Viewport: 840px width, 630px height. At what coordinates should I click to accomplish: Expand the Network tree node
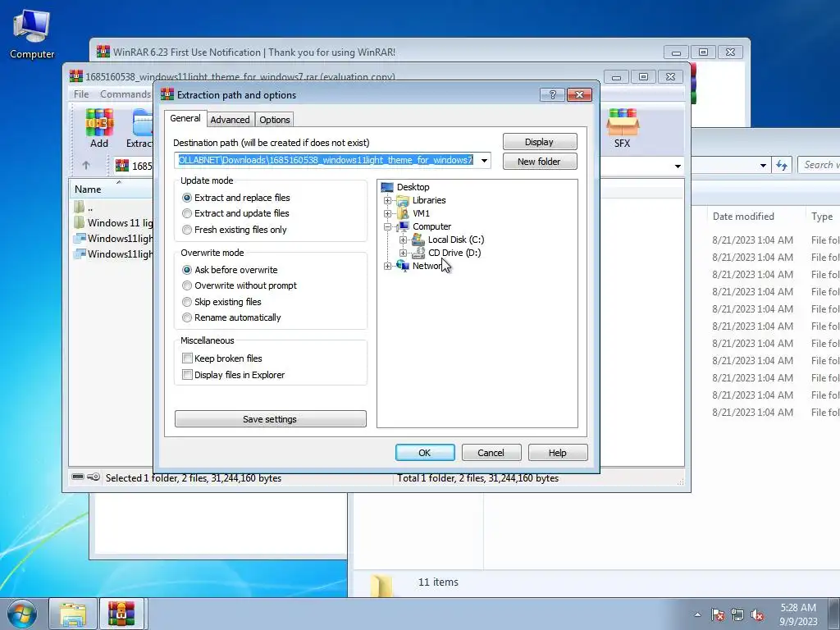tap(387, 266)
